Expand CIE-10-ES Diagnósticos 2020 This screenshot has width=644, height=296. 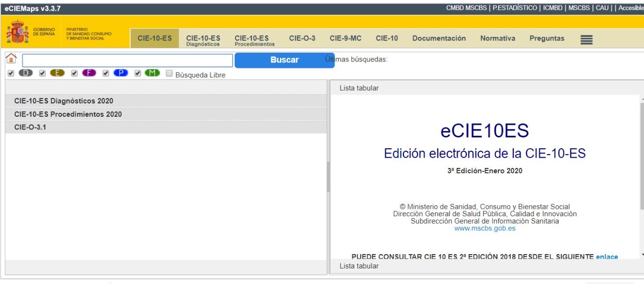click(166, 101)
